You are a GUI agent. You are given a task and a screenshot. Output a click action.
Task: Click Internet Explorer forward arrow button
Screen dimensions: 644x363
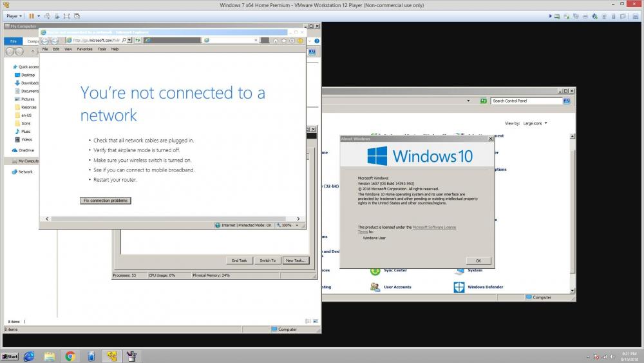pos(54,40)
